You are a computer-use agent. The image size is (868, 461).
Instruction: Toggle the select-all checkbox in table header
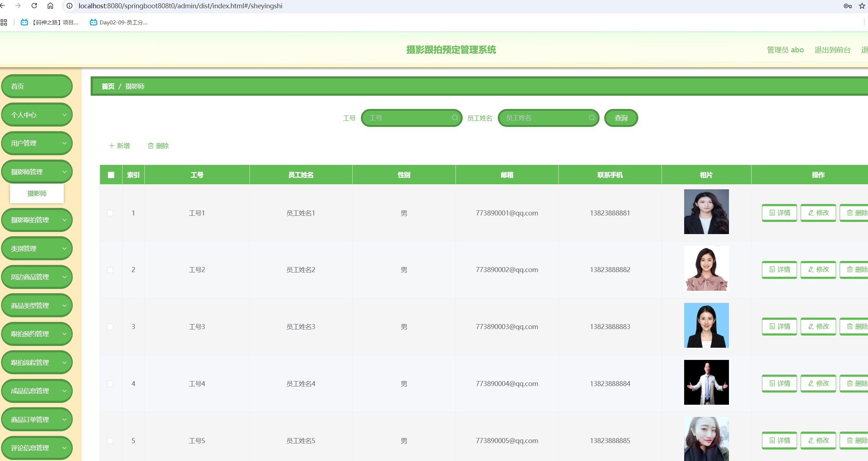[111, 175]
